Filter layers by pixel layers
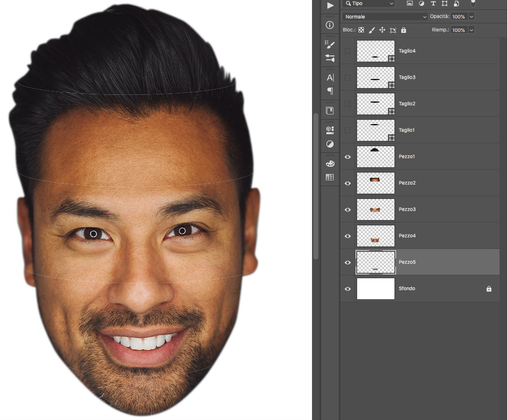The image size is (507, 420). [x=410, y=3]
